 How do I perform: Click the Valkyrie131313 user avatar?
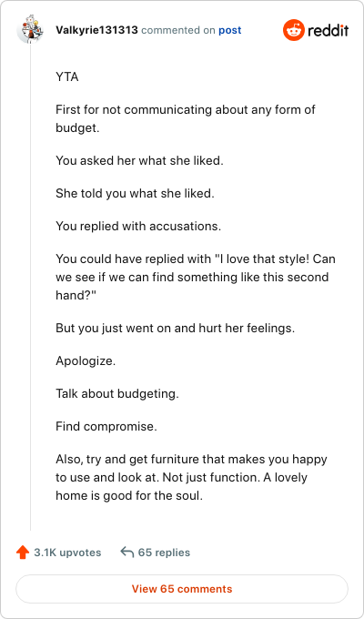(x=30, y=29)
